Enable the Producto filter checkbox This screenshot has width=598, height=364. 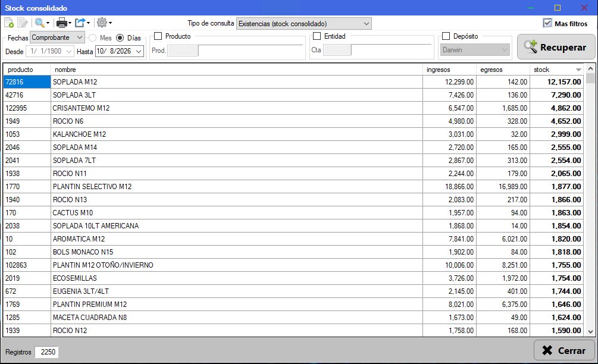[x=158, y=36]
